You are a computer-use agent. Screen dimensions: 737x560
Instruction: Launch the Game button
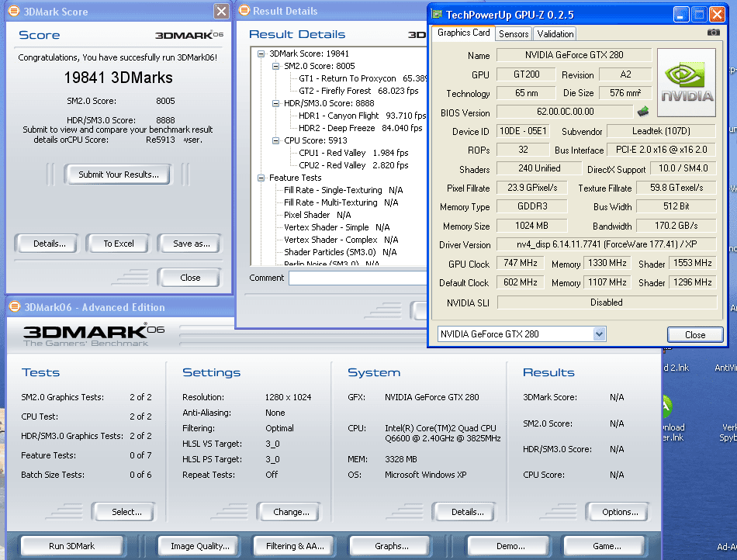point(607,546)
